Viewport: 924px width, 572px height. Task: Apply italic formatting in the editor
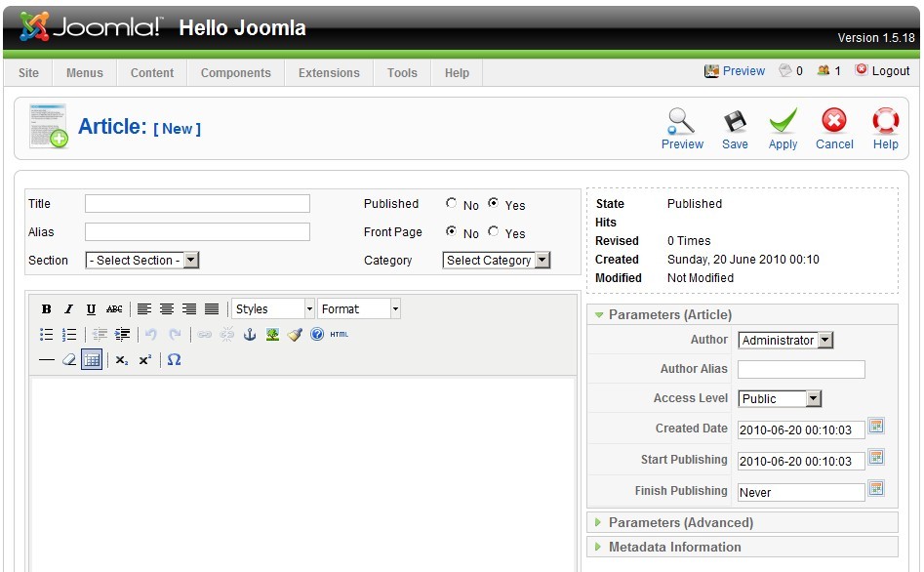click(x=69, y=309)
